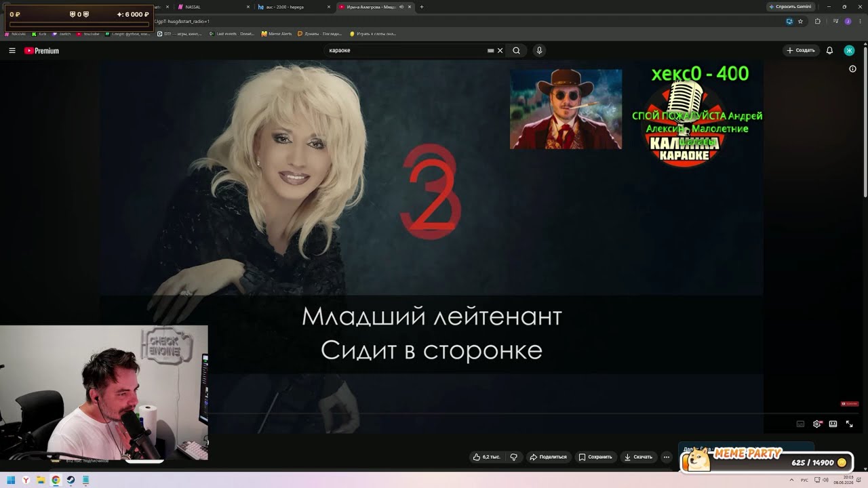Like the video with 6,2 тыс. likes
The height and width of the screenshot is (488, 868).
click(487, 457)
